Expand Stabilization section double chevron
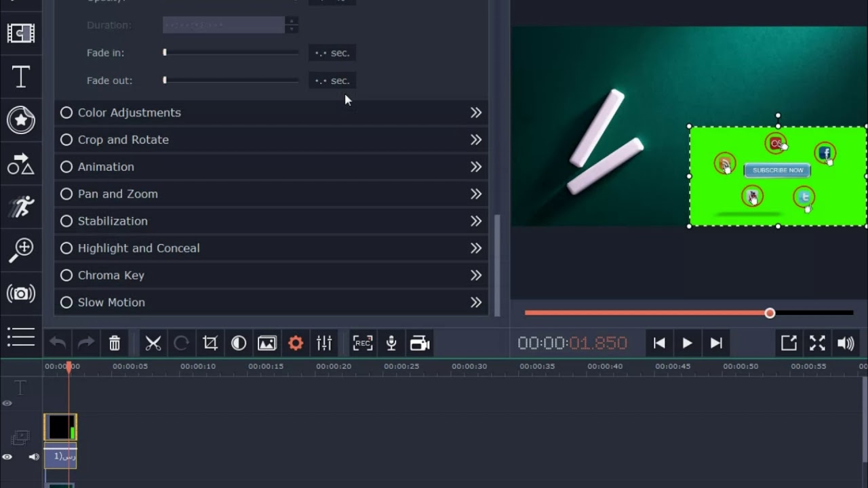This screenshot has height=488, width=868. coord(476,221)
